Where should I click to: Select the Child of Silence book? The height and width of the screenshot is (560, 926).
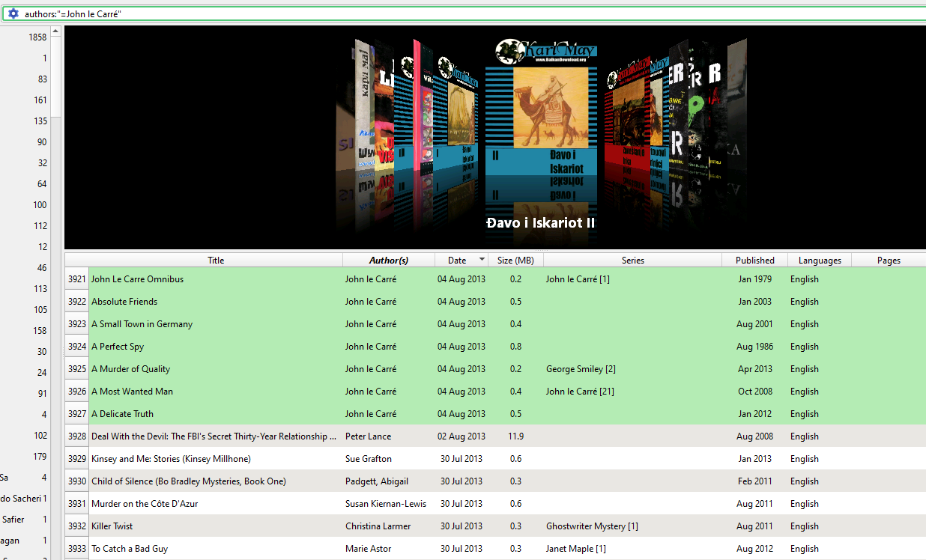(x=189, y=481)
